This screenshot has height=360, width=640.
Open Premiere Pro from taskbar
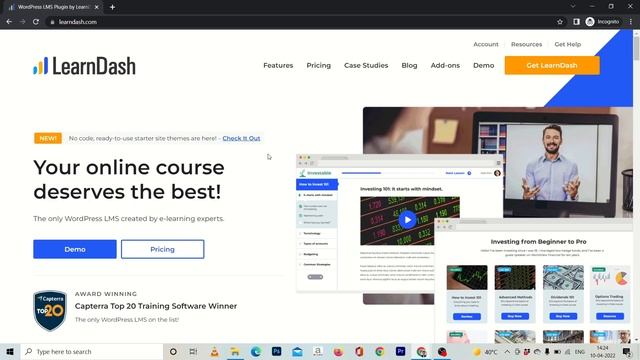(x=400, y=351)
